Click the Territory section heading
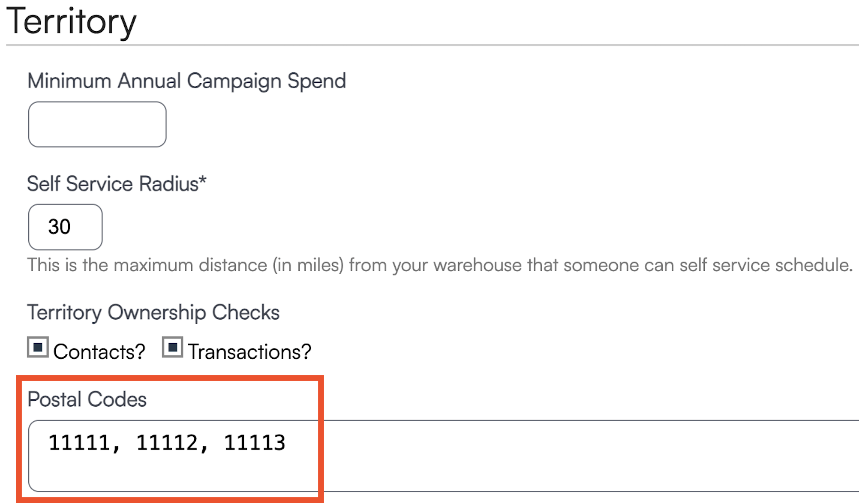 coord(71,21)
